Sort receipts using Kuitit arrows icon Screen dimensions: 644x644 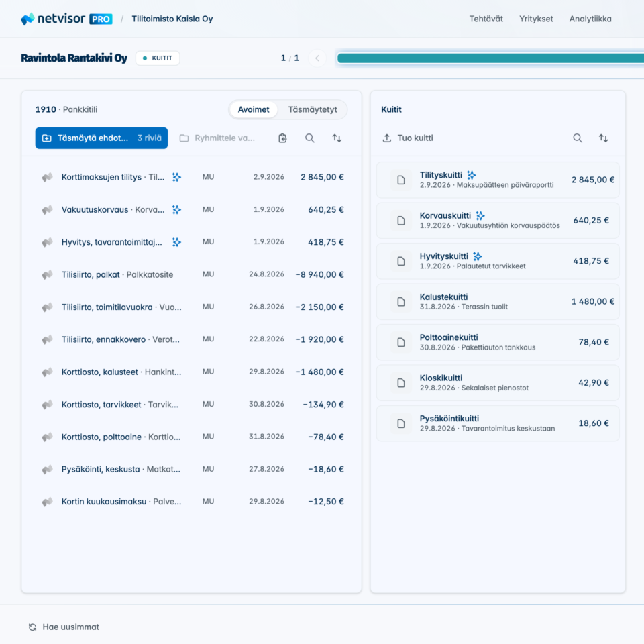tap(603, 138)
